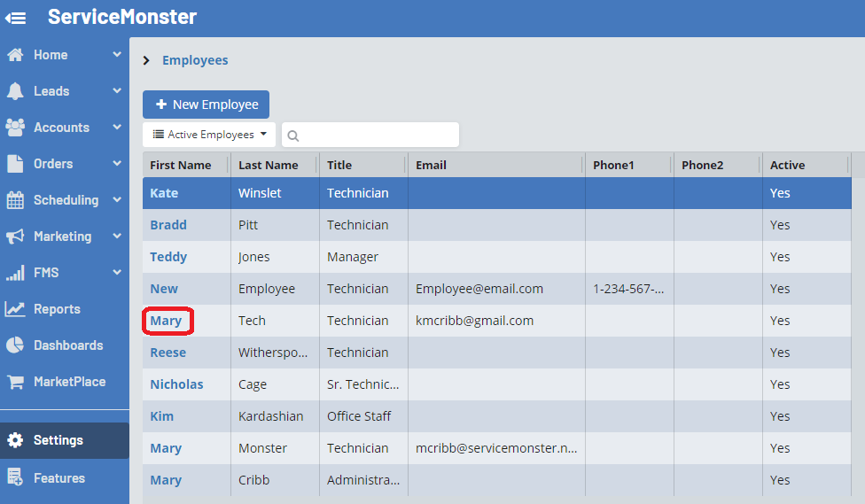Sort by the Last Name column header
This screenshot has width=865, height=504.
pyautogui.click(x=268, y=165)
